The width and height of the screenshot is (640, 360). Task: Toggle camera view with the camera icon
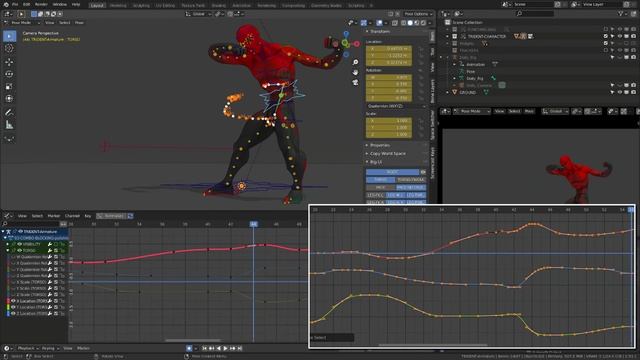[x=355, y=82]
